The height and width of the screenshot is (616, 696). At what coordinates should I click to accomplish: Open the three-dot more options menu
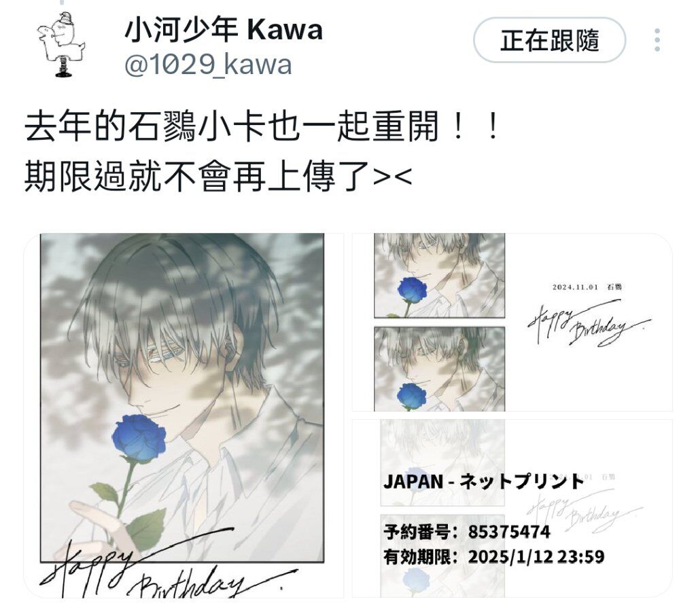[657, 40]
